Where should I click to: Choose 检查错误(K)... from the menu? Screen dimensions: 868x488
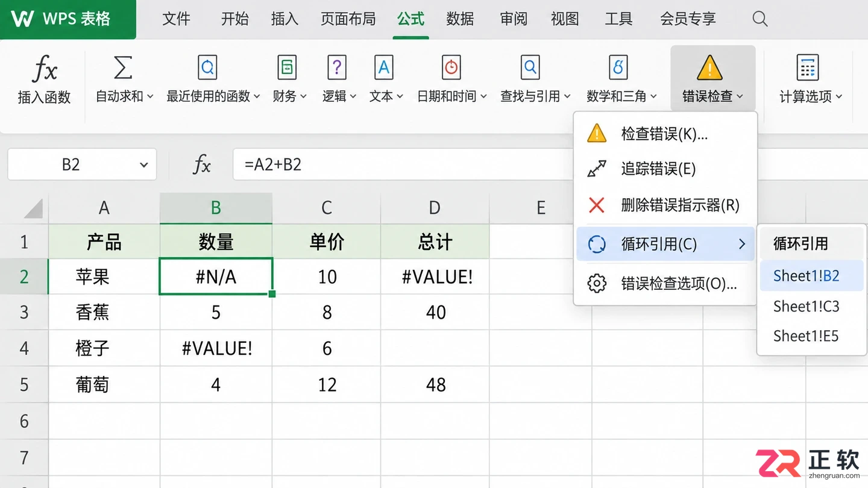[665, 134]
